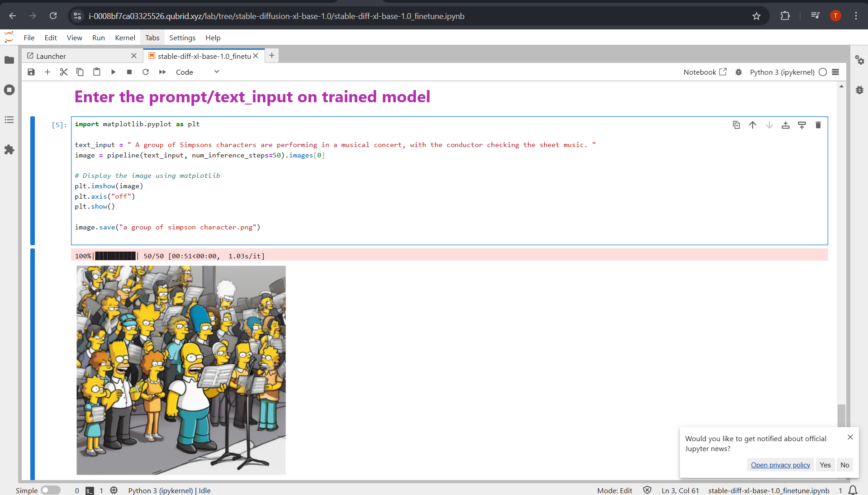The height and width of the screenshot is (495, 868).
Task: Click the language server status icon
Action: pos(114,490)
